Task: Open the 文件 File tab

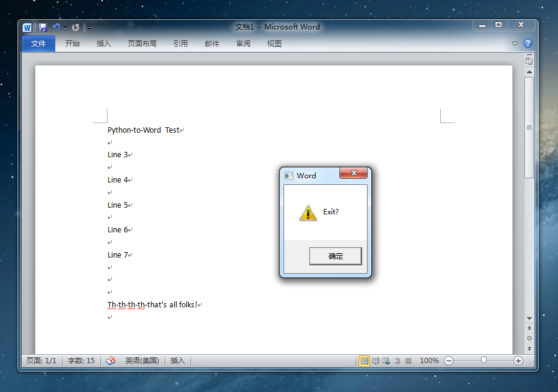Action: point(38,43)
